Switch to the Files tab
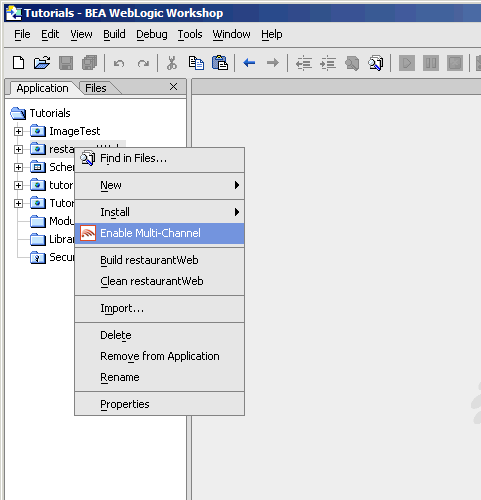 coord(96,88)
